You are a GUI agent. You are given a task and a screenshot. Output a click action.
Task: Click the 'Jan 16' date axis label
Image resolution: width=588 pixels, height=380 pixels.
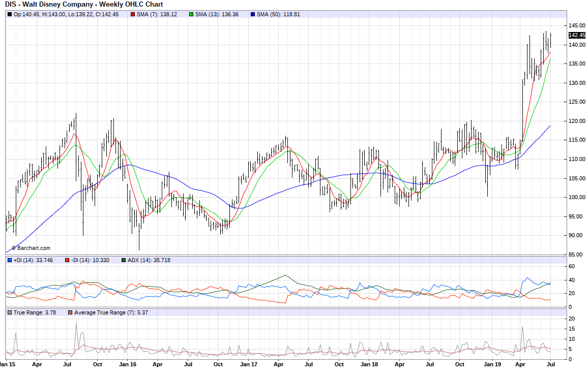[128, 364]
